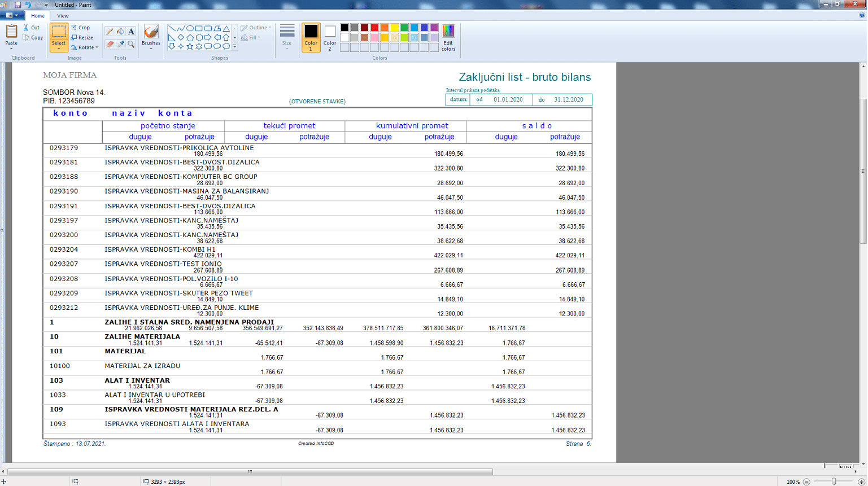Choose the Curve shape
This screenshot has height=486, width=868.
pyautogui.click(x=181, y=28)
